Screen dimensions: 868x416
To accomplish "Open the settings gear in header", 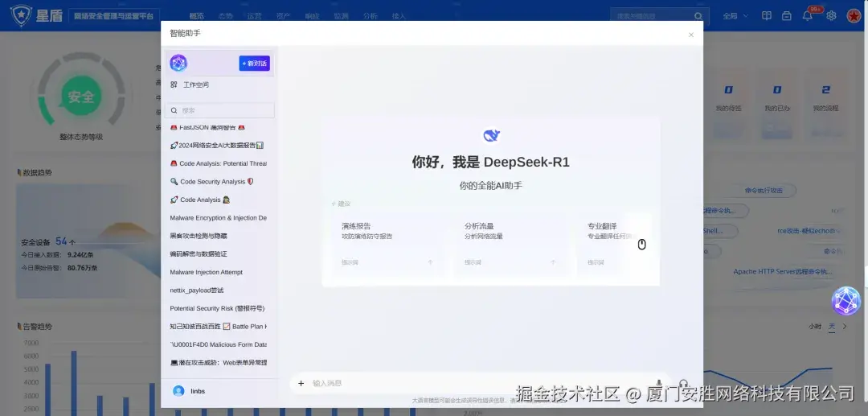I will pyautogui.click(x=831, y=16).
